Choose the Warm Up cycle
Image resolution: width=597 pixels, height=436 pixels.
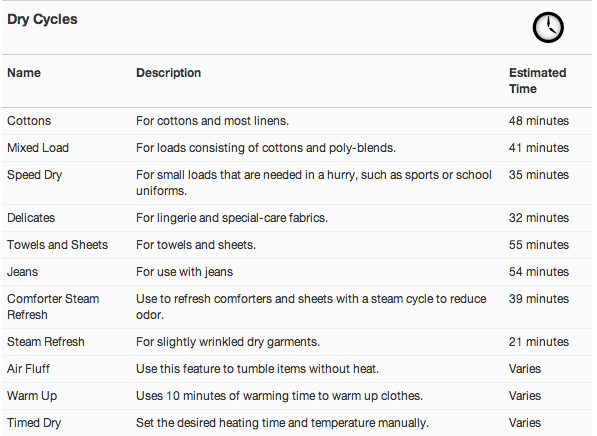[x=297, y=396]
